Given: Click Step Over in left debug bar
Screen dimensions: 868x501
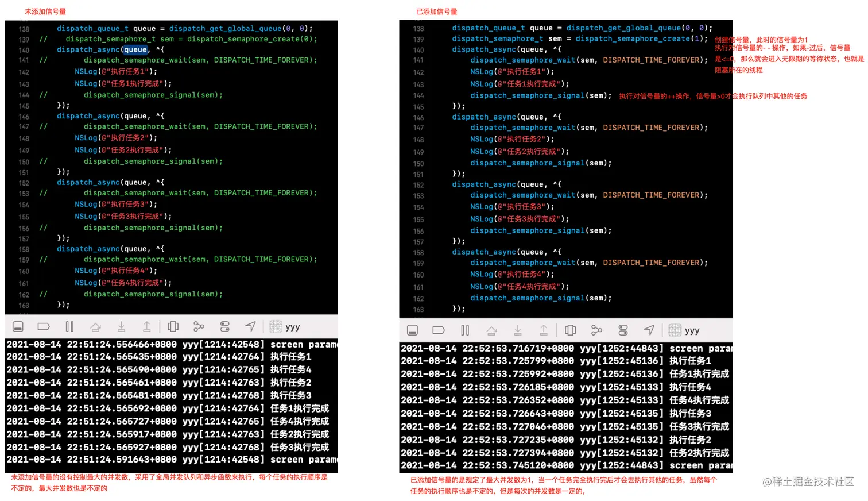Looking at the screenshot, I should coord(95,327).
